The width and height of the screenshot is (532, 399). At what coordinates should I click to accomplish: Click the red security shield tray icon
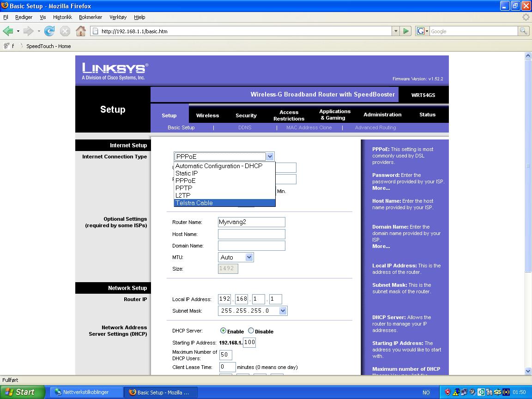click(447, 392)
